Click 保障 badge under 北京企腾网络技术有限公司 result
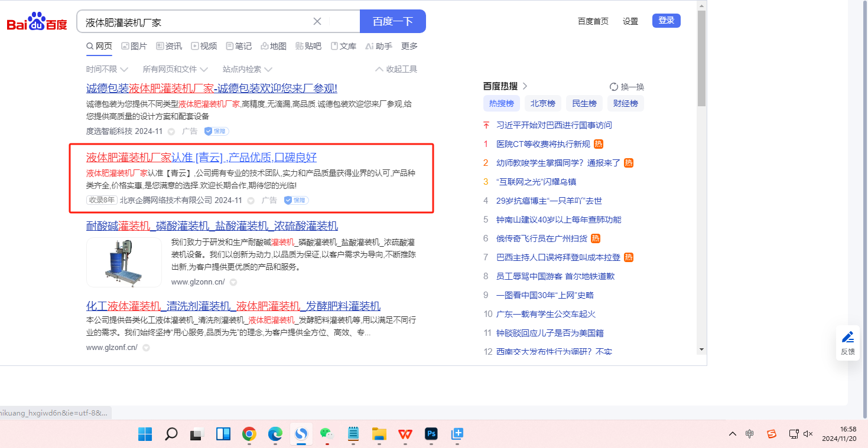 pos(296,201)
